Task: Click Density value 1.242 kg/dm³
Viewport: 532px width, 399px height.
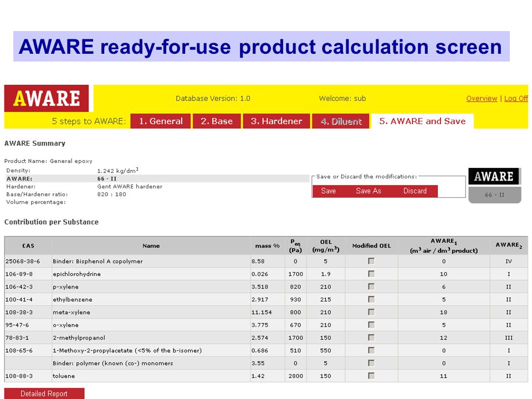Action: [117, 170]
